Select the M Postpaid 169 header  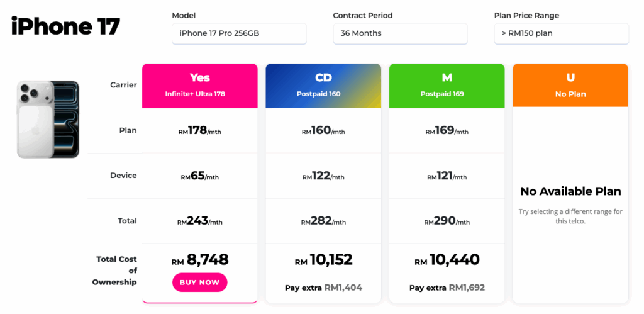[447, 84]
